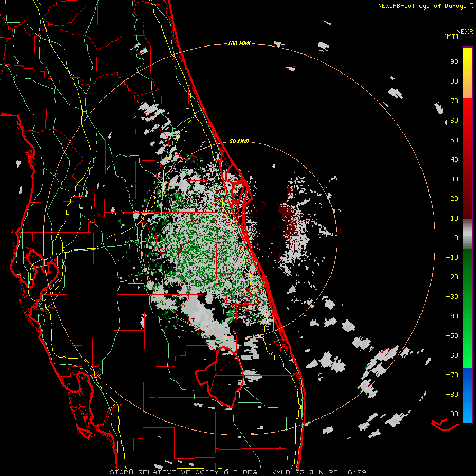Screen dimensions: 476x476
Task: Click the -30 value on the velocity scale
Action: (452, 297)
